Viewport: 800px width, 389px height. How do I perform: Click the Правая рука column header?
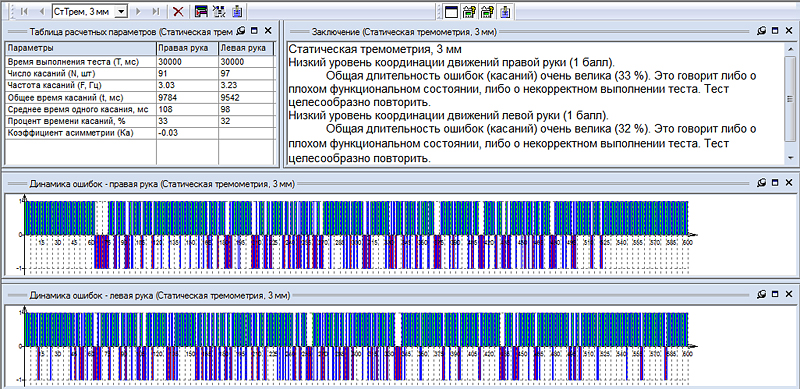point(187,48)
